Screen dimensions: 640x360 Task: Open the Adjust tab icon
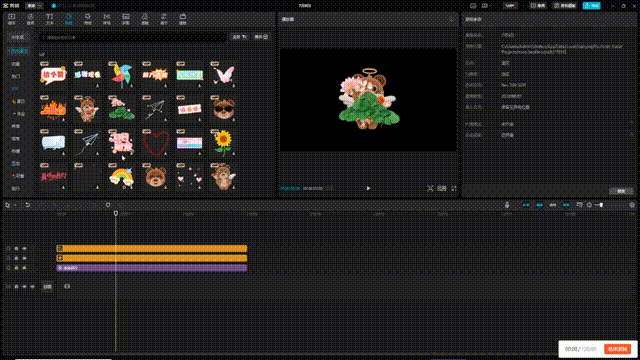coord(164,19)
